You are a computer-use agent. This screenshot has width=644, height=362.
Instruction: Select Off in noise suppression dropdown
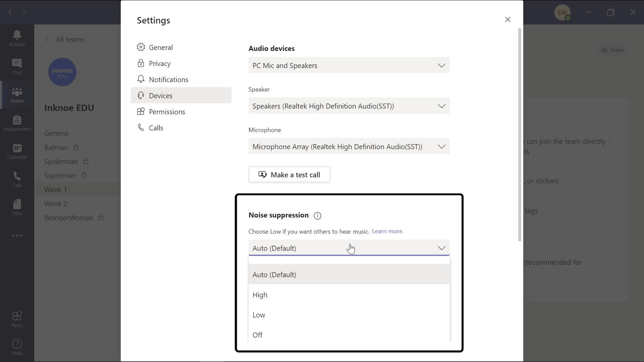coord(258,335)
